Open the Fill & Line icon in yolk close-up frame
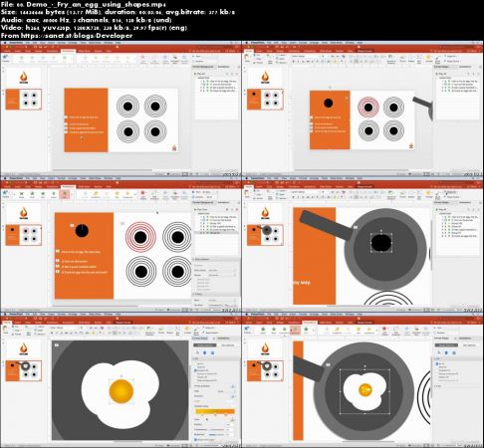Screen dimensions: 484x448 [x=198, y=352]
